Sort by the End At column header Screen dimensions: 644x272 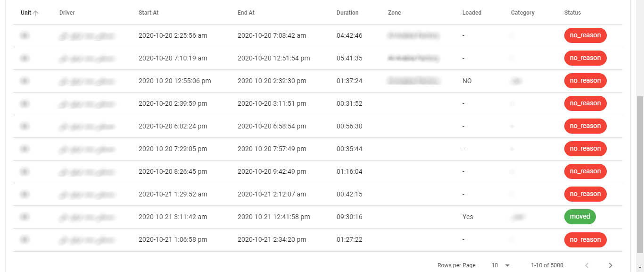coord(246,13)
